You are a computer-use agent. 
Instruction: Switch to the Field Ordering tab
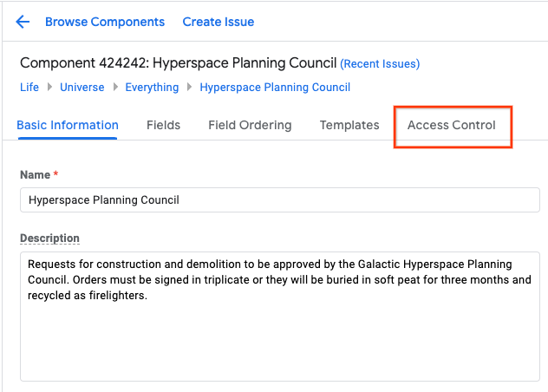250,125
